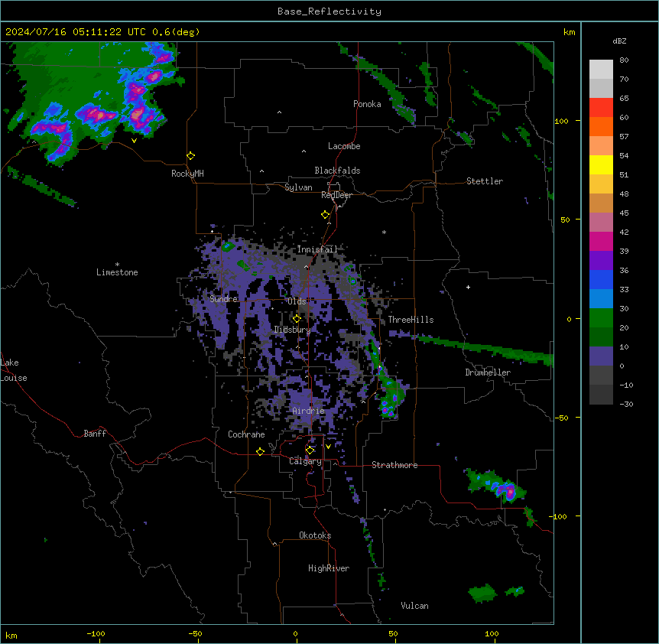
Task: Click the 100 tick on the right axis
Action: 561,121
